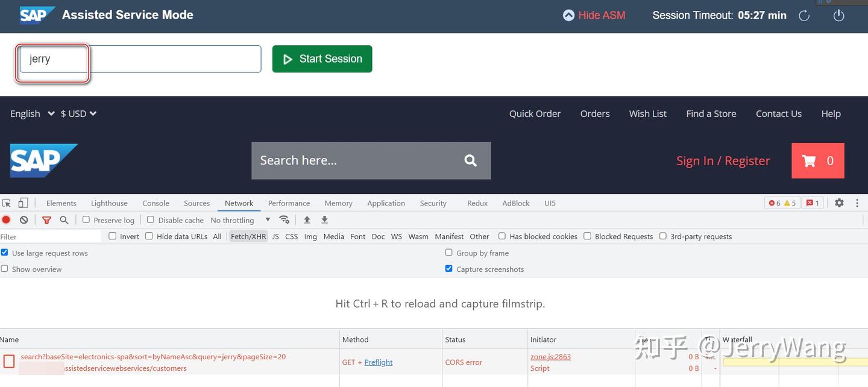868x387 pixels.
Task: Switch to the Elements tab
Action: click(x=61, y=203)
